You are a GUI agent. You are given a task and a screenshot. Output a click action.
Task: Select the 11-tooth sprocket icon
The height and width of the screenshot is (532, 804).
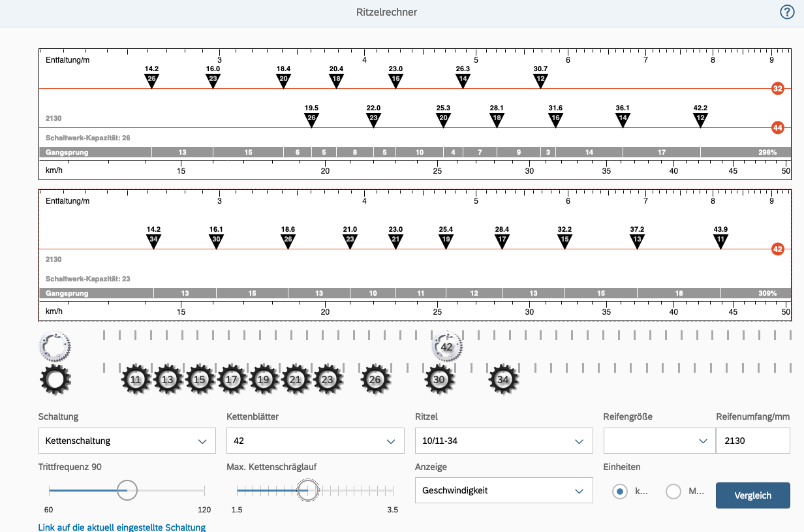point(135,379)
